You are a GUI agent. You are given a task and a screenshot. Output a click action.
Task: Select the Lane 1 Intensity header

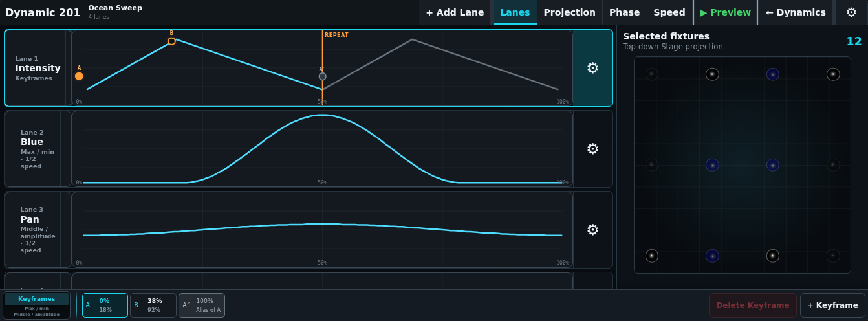(x=38, y=68)
